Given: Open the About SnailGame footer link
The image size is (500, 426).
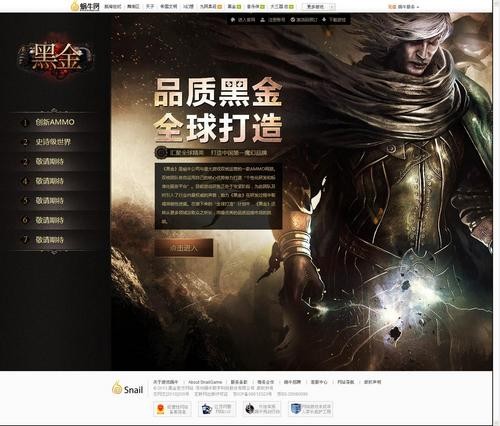Looking at the screenshot, I should click(205, 382).
